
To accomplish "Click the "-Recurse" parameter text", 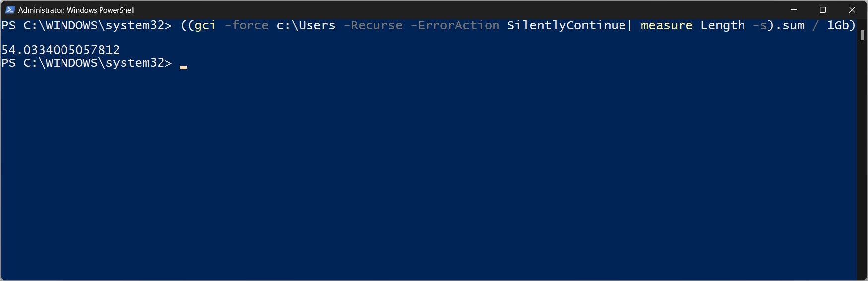I will click(372, 25).
